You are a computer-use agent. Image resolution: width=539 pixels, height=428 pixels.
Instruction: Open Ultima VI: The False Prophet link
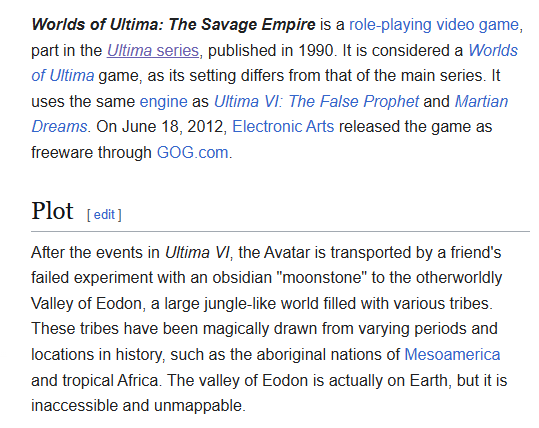coord(316,101)
